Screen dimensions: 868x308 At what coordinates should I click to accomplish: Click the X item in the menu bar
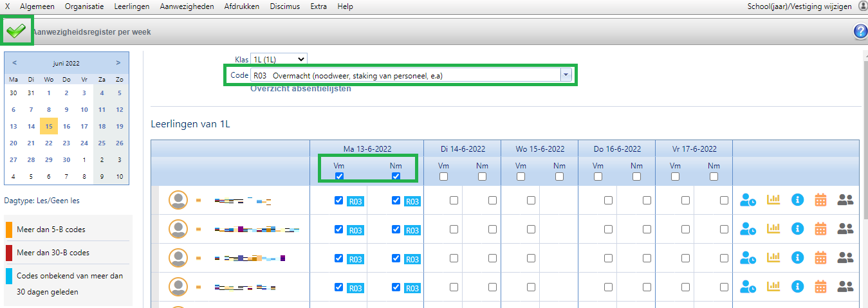click(8, 6)
